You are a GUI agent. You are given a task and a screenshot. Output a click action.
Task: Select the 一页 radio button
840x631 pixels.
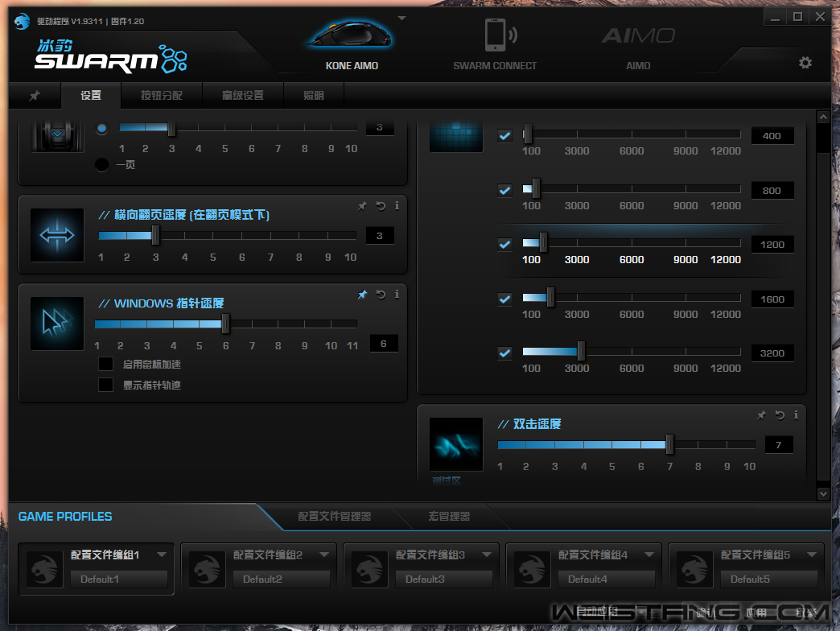(102, 165)
